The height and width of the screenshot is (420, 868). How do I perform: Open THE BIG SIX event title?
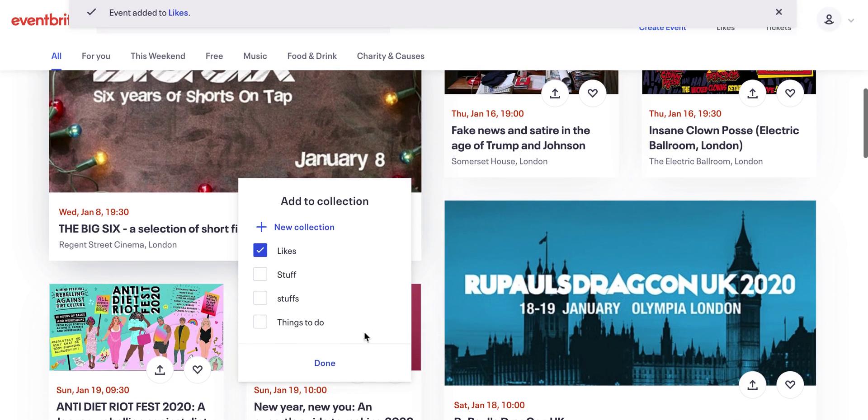[148, 229]
